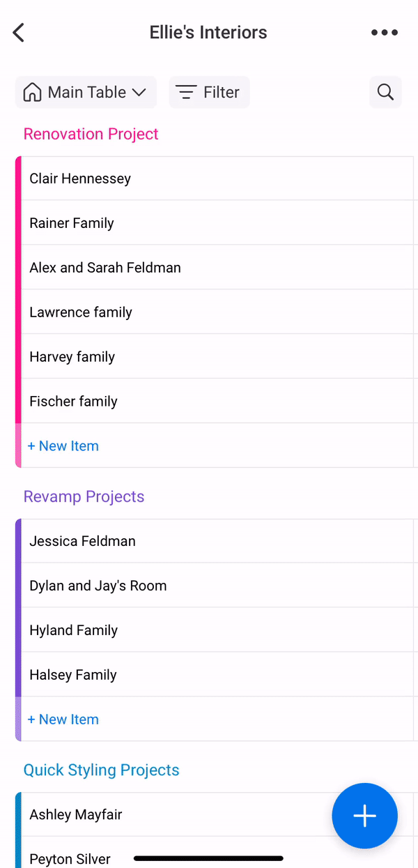Viewport: 418px width, 868px height.
Task: Tap the search magnifier icon
Action: pos(385,92)
